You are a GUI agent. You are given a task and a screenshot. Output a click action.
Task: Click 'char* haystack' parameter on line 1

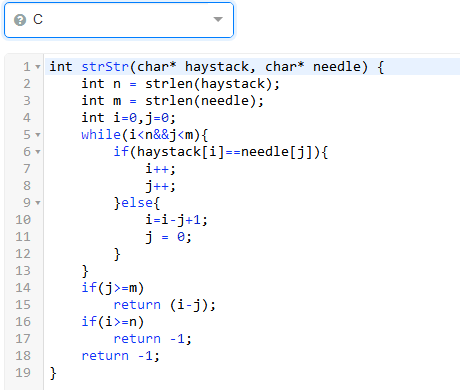click(193, 67)
